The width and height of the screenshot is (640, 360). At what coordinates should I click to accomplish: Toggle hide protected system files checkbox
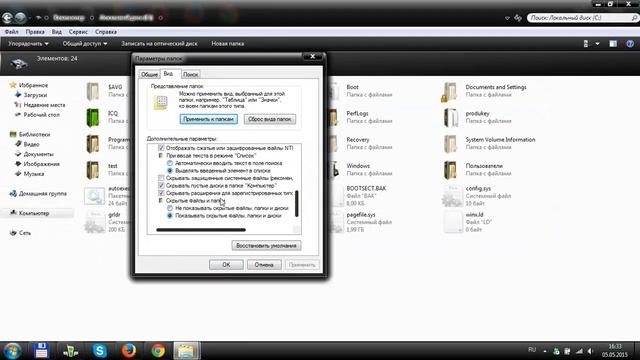[x=161, y=178]
